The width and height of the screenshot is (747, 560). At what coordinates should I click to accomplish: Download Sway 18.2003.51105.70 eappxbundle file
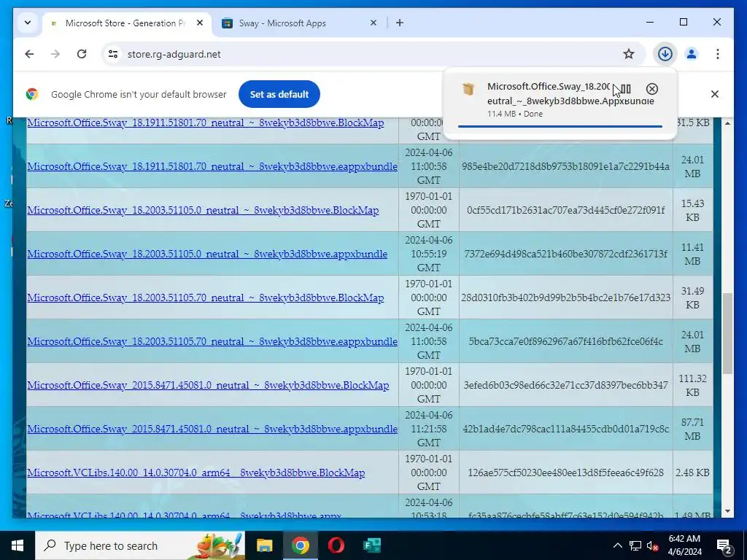point(212,342)
